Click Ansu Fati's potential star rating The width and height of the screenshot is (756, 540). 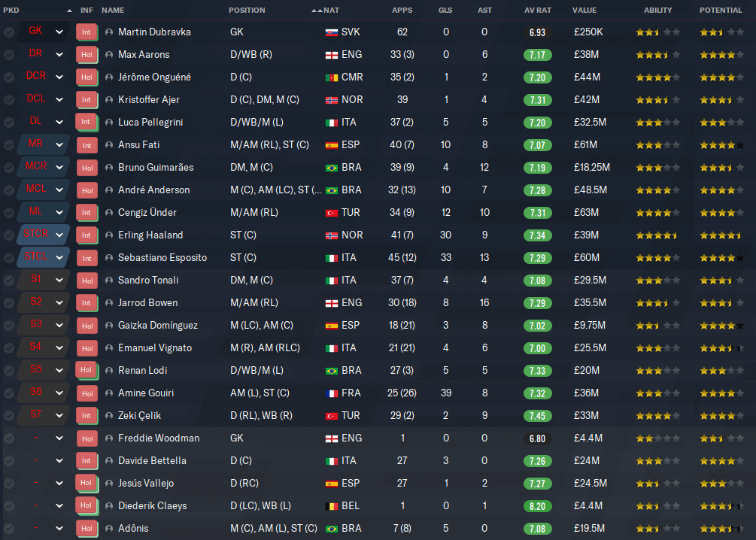coord(721,145)
